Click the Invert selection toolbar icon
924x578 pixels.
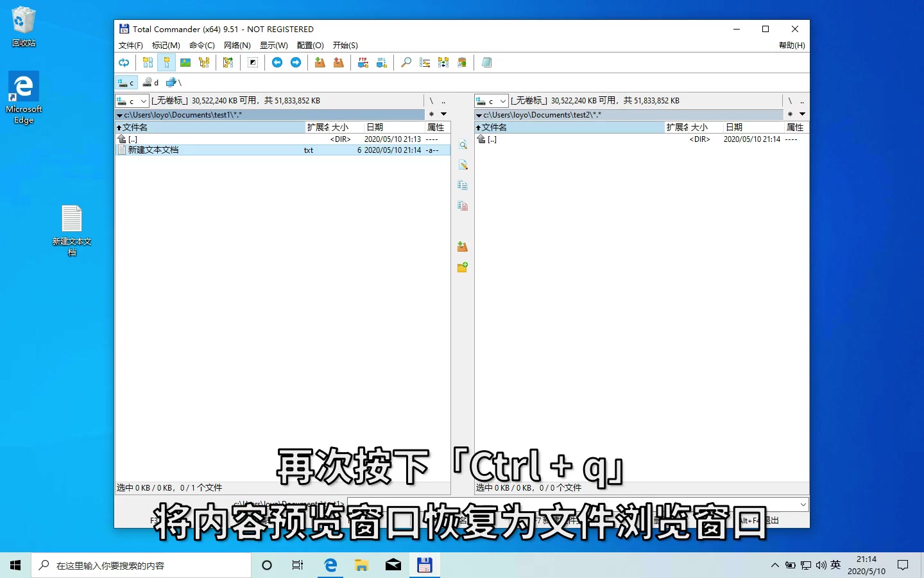[x=253, y=62]
